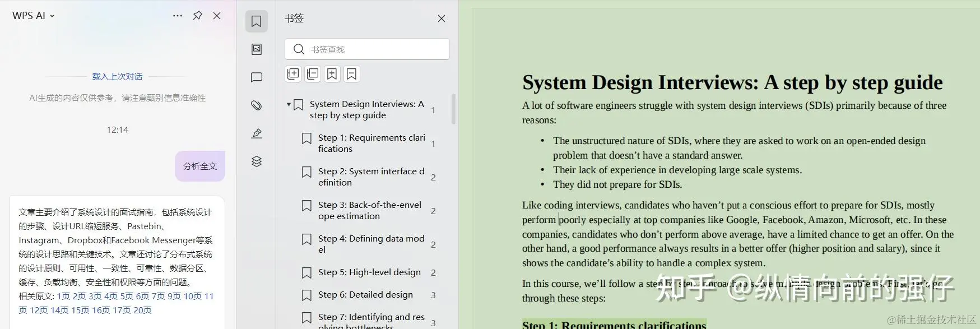Viewport: 980px width, 329px height.
Task: Jump to source link 1页
Action: coord(63,296)
